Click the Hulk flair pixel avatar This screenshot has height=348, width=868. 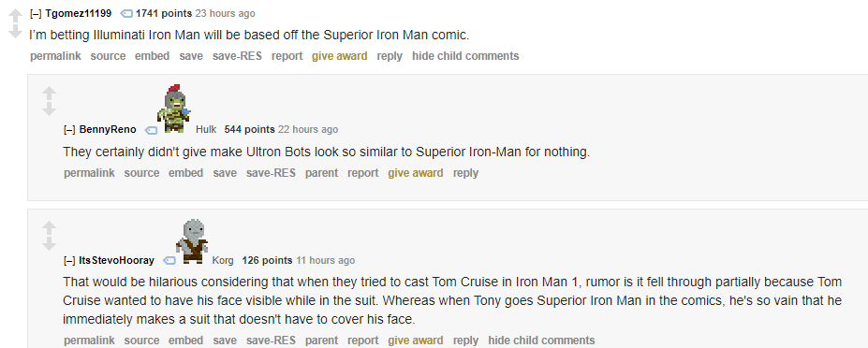pos(174,109)
